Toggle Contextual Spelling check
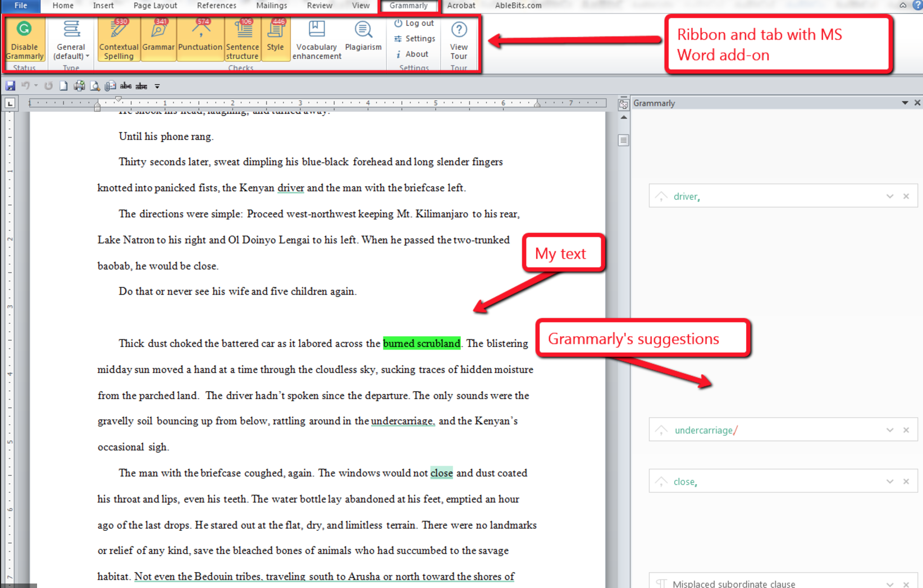Viewport: 923px width, 588px height. coord(118,40)
